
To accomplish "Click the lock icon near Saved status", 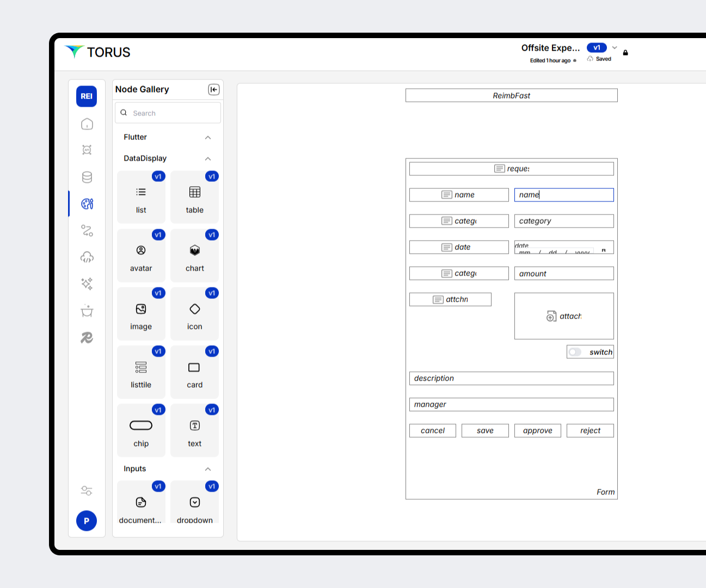I will [625, 52].
